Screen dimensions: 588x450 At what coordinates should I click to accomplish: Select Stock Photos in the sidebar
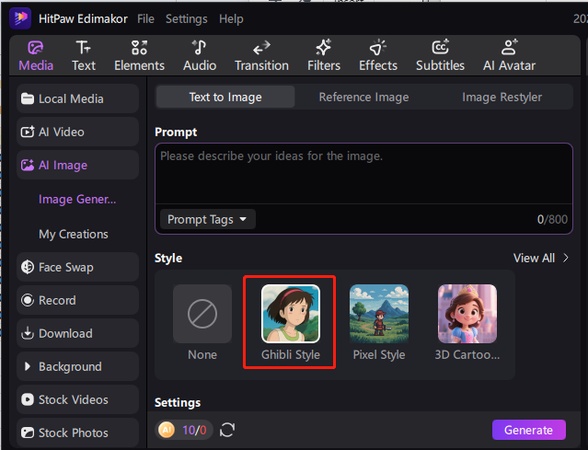click(78, 432)
